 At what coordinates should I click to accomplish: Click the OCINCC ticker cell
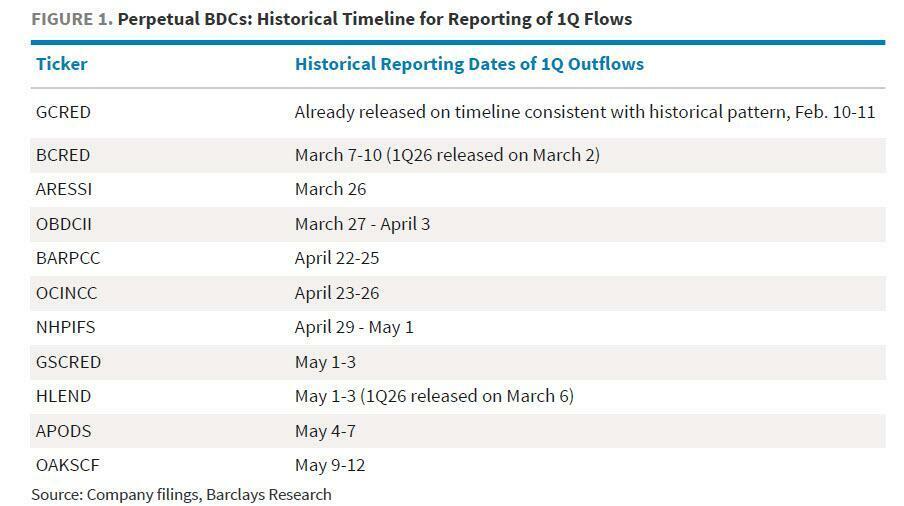(x=66, y=293)
